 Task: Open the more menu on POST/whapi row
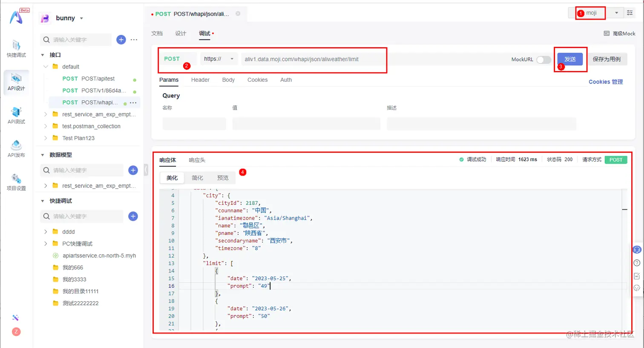coord(133,103)
